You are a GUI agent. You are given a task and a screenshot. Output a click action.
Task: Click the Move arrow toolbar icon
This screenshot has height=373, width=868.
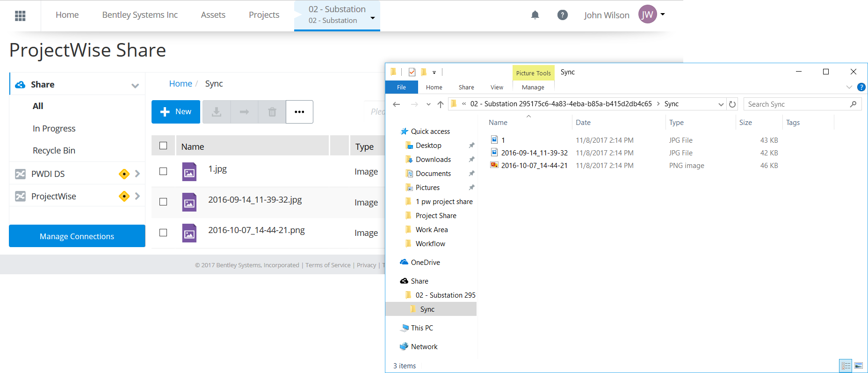click(x=244, y=112)
